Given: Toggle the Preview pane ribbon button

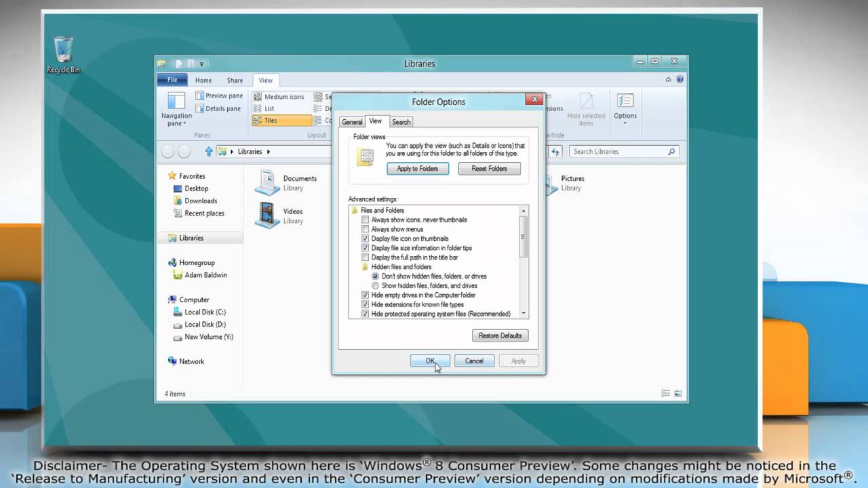Looking at the screenshot, I should pos(219,96).
